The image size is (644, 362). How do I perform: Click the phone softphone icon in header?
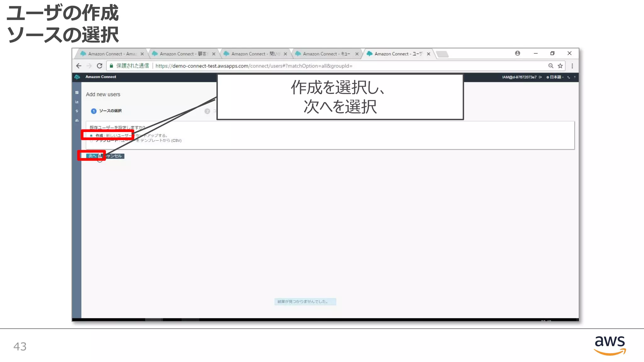point(569,77)
